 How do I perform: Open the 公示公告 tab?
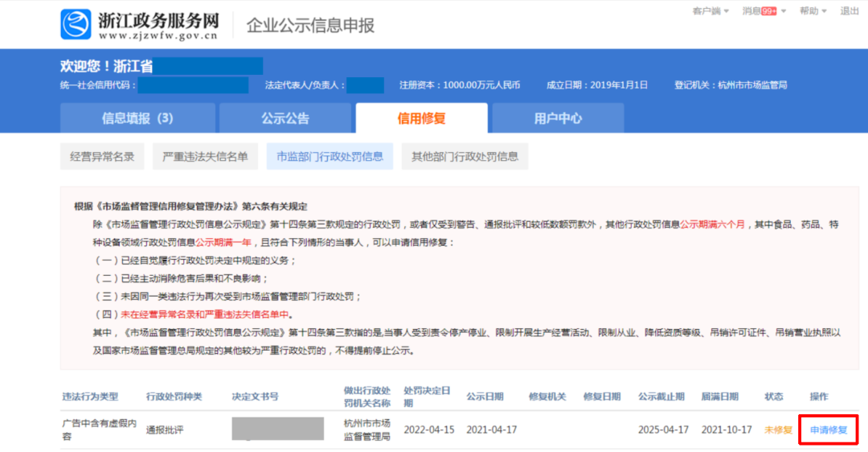pyautogui.click(x=285, y=118)
